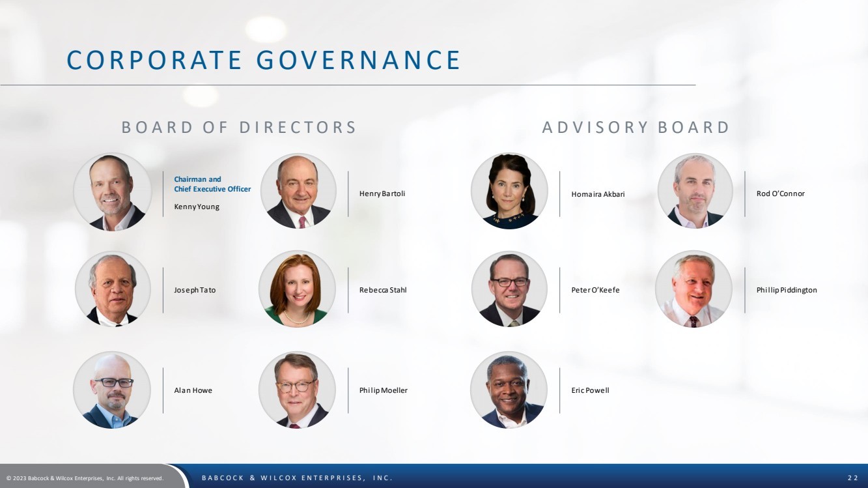
Task: Select the Advisory Board heading
Action: click(636, 127)
